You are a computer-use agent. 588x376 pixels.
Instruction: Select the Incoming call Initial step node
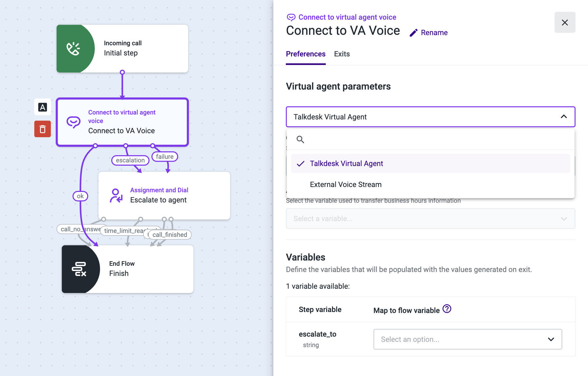[x=122, y=49]
